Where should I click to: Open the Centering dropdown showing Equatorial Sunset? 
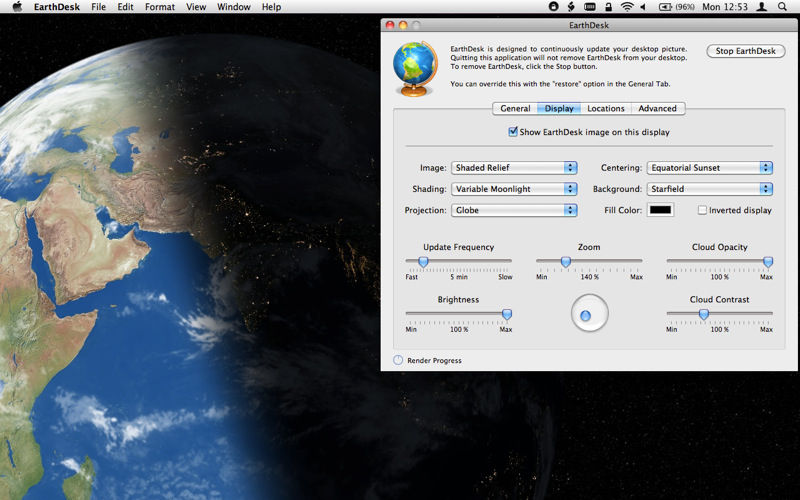tap(710, 168)
